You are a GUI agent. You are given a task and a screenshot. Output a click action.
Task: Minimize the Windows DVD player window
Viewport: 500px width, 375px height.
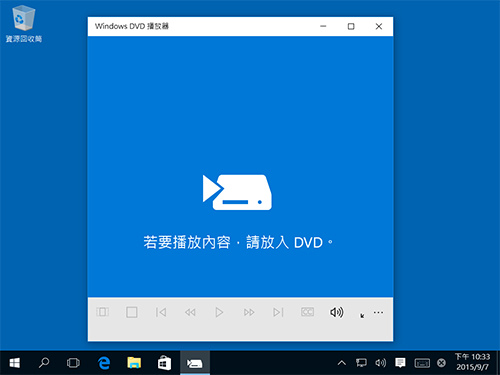point(323,26)
